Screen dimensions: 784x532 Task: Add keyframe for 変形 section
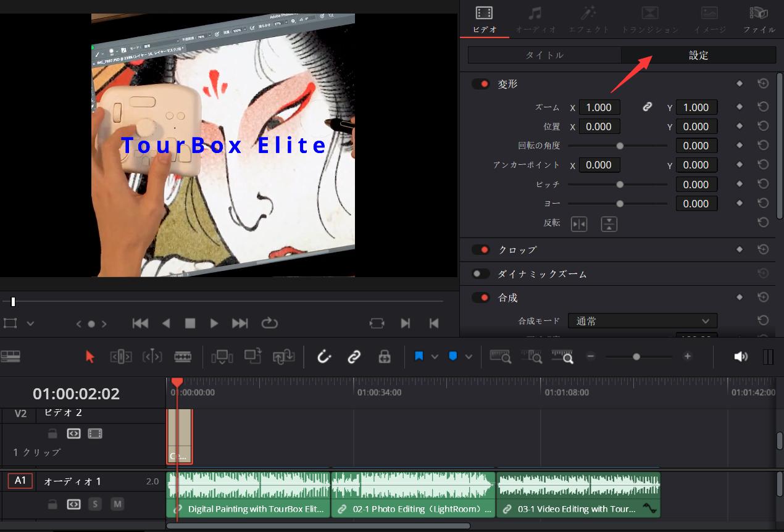point(740,84)
